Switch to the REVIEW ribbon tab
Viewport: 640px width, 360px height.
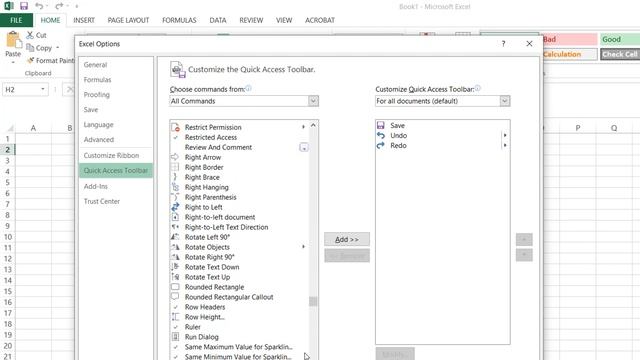tap(251, 20)
